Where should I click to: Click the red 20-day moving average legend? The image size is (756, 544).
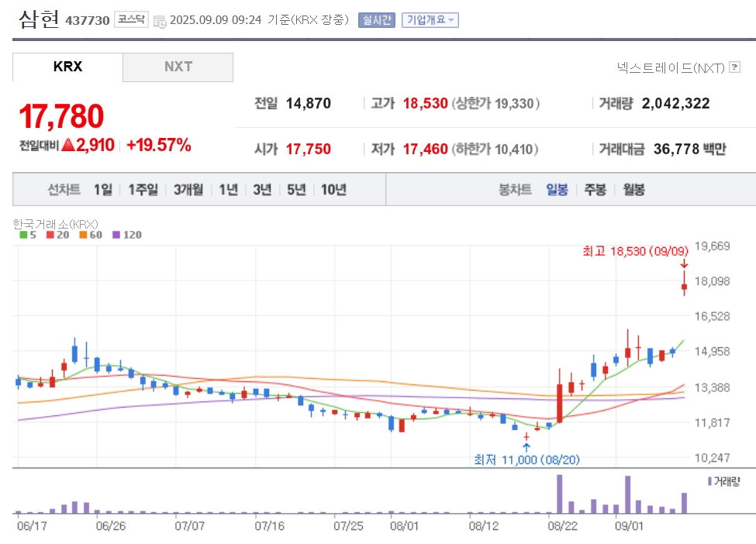[x=58, y=235]
